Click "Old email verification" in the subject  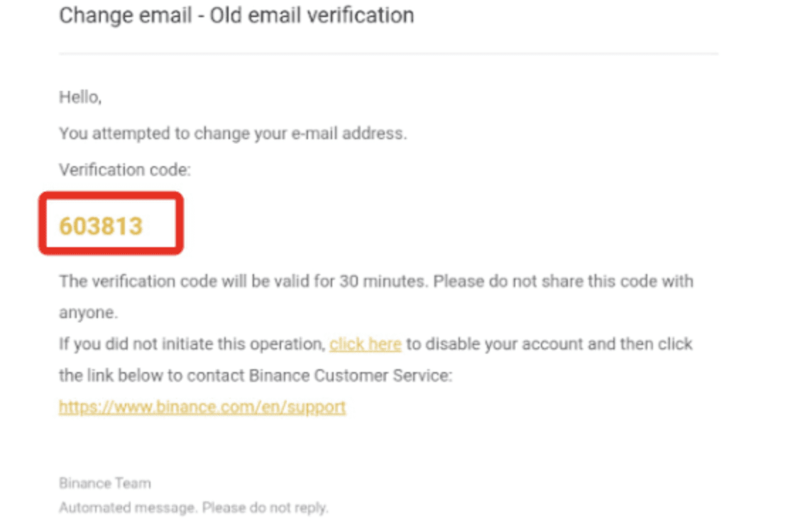pos(312,15)
